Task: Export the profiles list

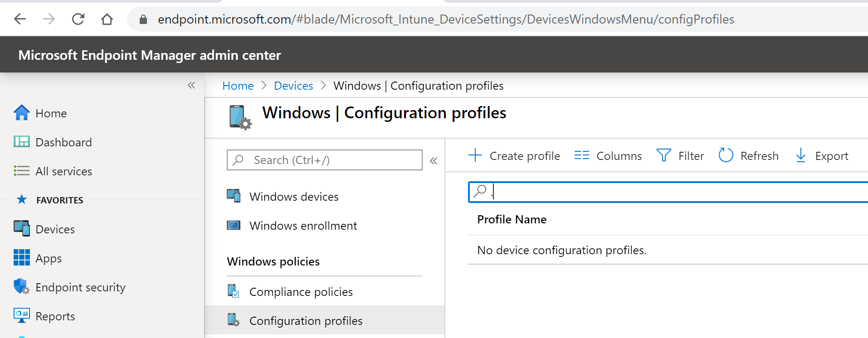Action: coord(822,156)
